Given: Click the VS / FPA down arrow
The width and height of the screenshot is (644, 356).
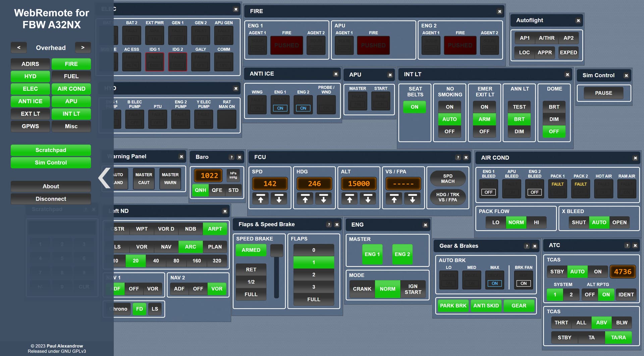Looking at the screenshot, I should [x=412, y=199].
